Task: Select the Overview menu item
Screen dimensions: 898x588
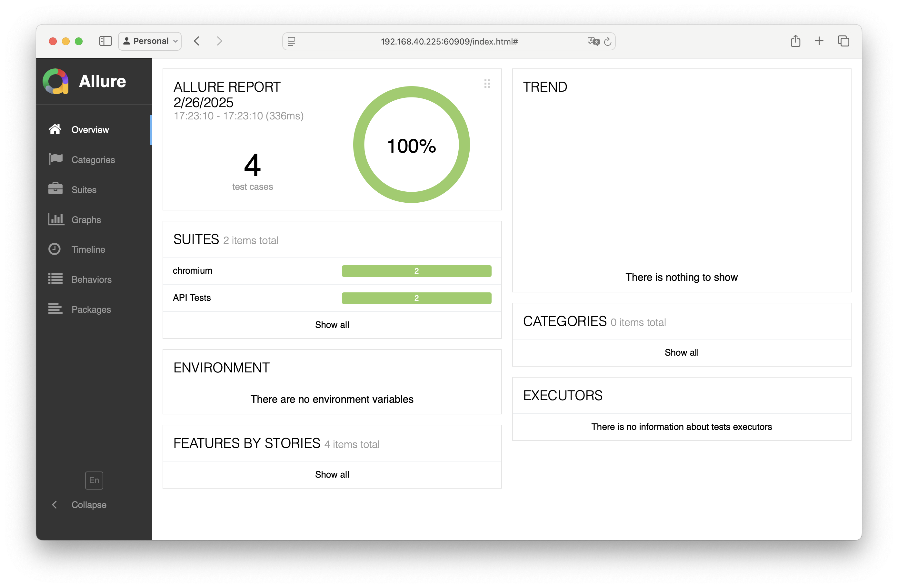Action: 90,129
